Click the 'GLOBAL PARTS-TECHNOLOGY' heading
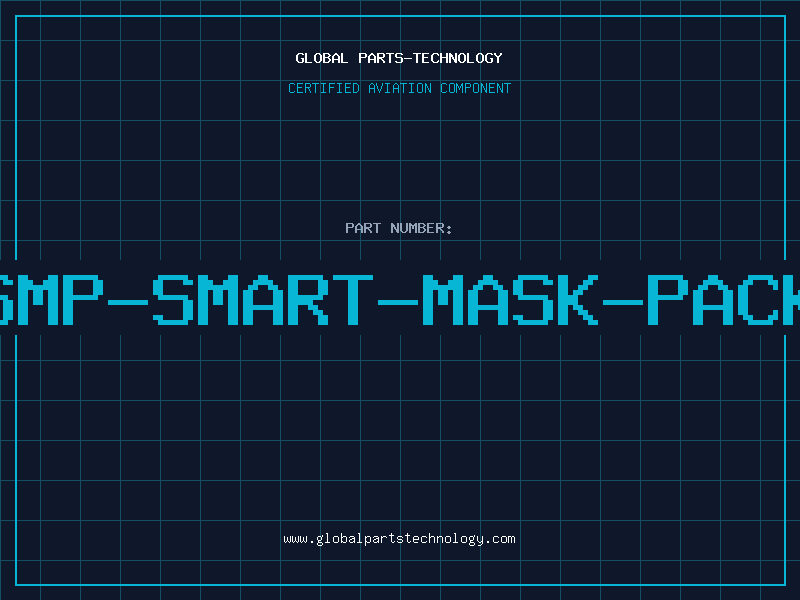Viewport: 800px width, 600px height. click(399, 58)
